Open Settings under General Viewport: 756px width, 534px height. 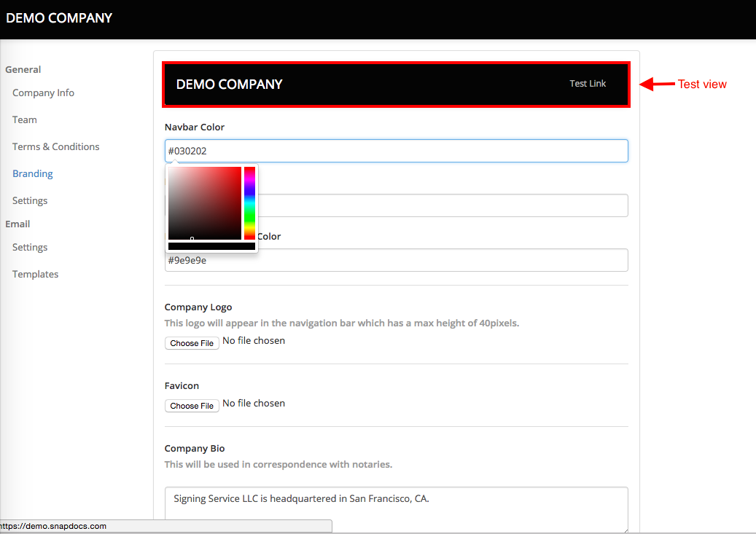click(x=30, y=200)
